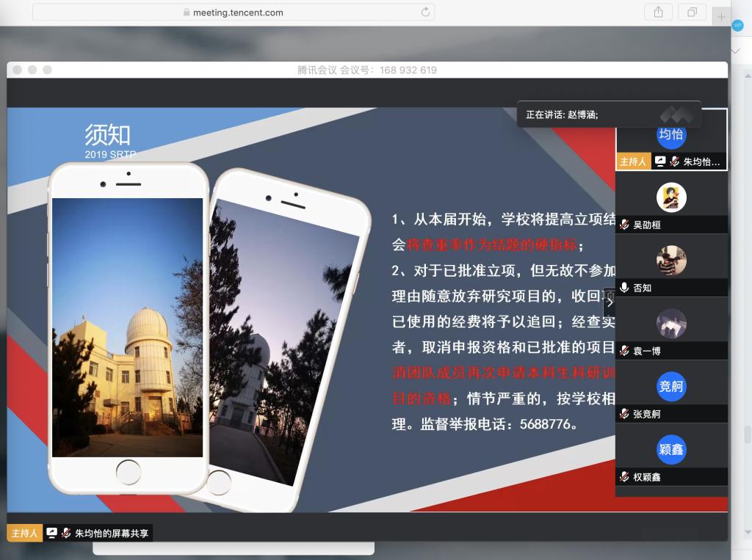Toggle muted mic icon next to 吴劭桓
Screen dimensions: 752x560
point(624,225)
